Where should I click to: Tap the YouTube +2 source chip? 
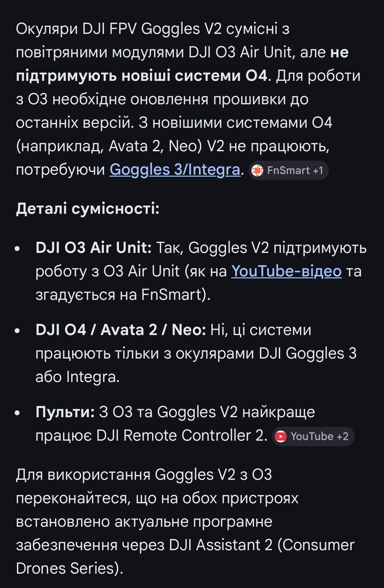(313, 436)
